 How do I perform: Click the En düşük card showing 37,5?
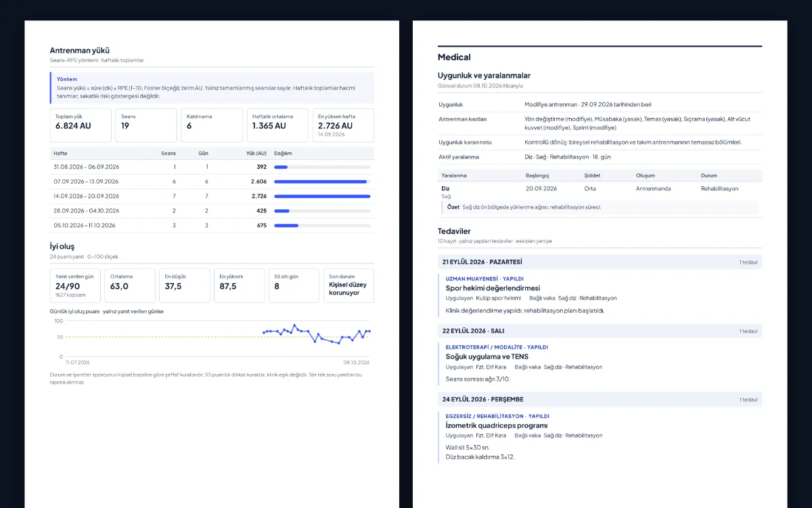click(x=185, y=285)
